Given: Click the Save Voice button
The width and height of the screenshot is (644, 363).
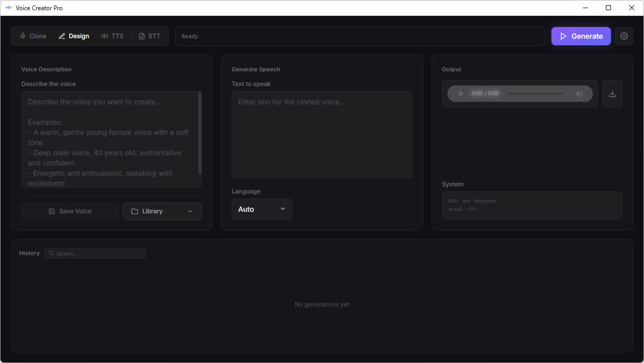Looking at the screenshot, I should coord(70,211).
